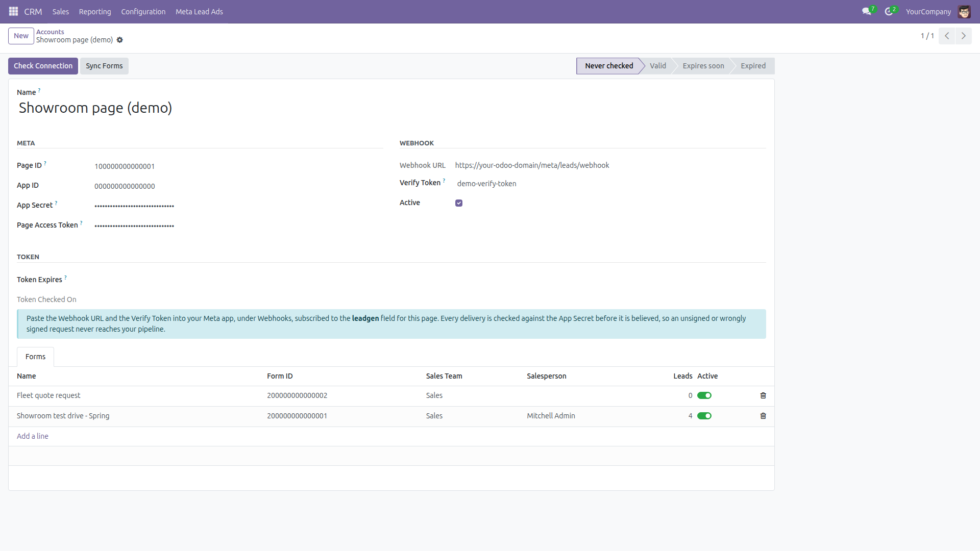This screenshot has height=551, width=980.
Task: Click the Check Connection button
Action: pyautogui.click(x=43, y=66)
